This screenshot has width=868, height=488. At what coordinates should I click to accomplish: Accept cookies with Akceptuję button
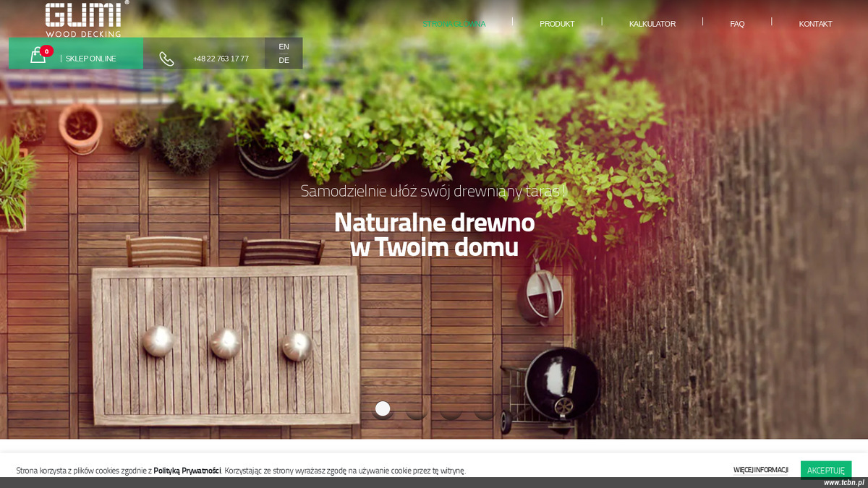point(826,470)
